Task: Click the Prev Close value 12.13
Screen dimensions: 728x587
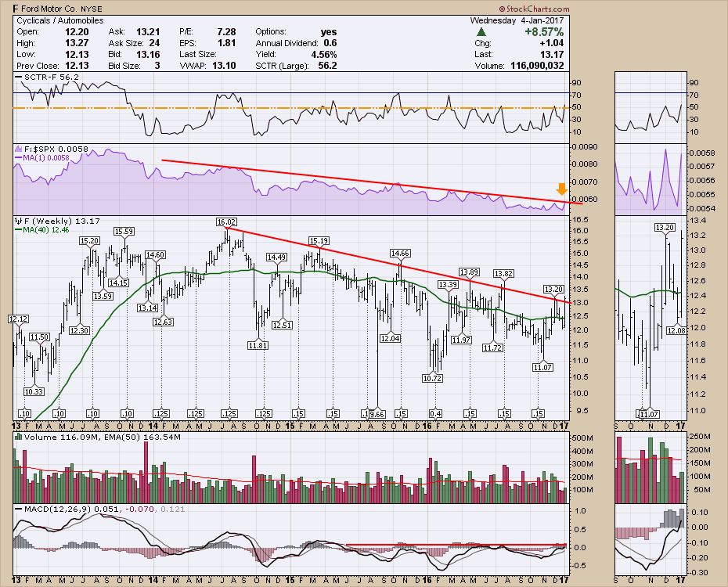Action: pyautogui.click(x=77, y=66)
